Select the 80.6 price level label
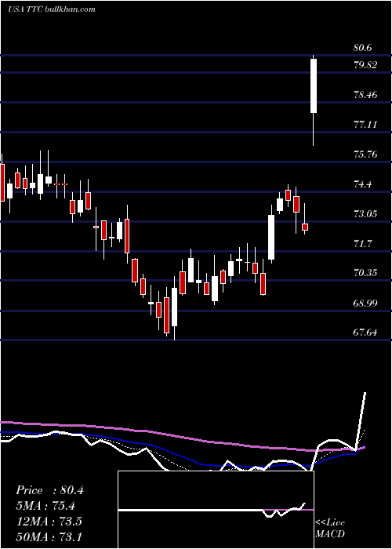The height and width of the screenshot is (549, 392). [x=362, y=48]
